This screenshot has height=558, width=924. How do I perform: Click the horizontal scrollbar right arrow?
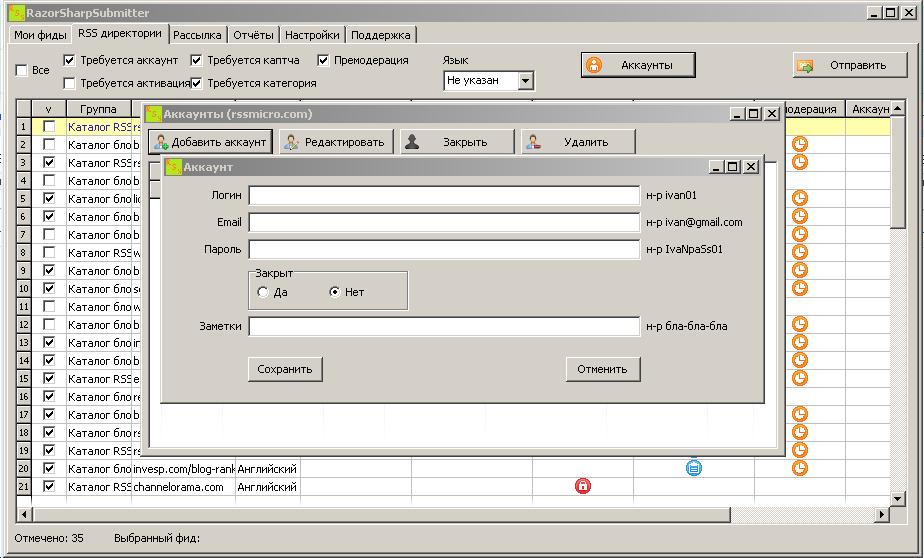882,515
